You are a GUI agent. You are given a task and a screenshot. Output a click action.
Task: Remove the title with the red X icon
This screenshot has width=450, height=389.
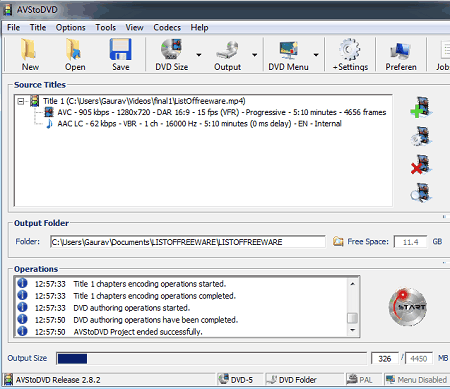click(421, 164)
